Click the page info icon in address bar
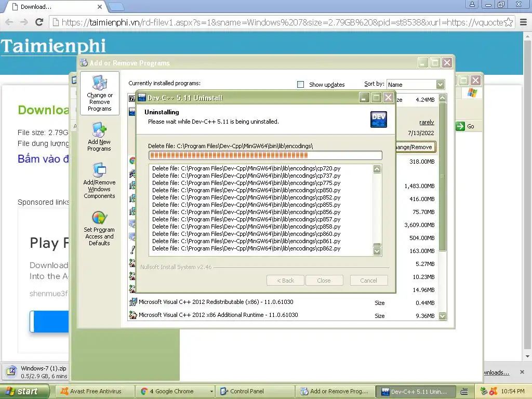 coord(56,22)
